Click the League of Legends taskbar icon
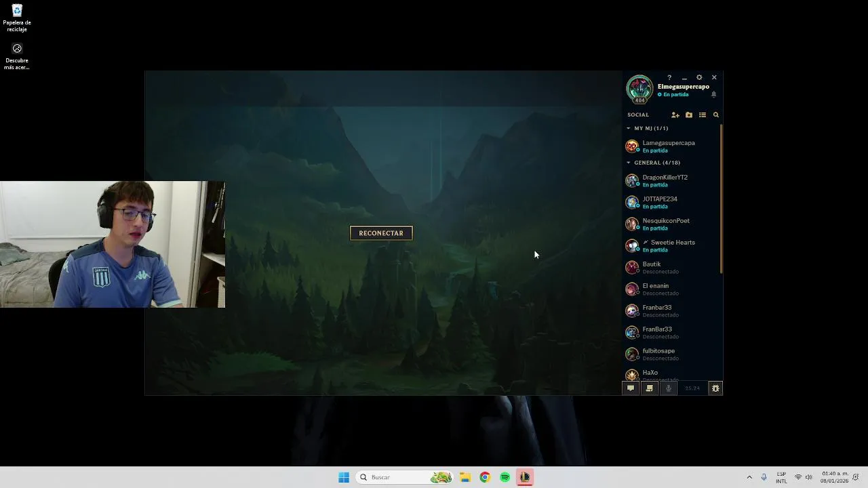The image size is (868, 488). [x=525, y=477]
